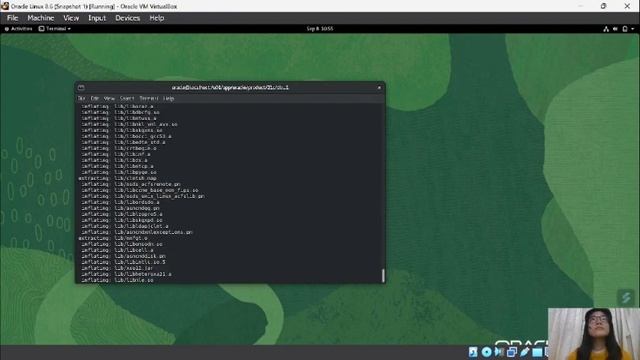Open the clock and calendar in top bar

tap(320, 29)
